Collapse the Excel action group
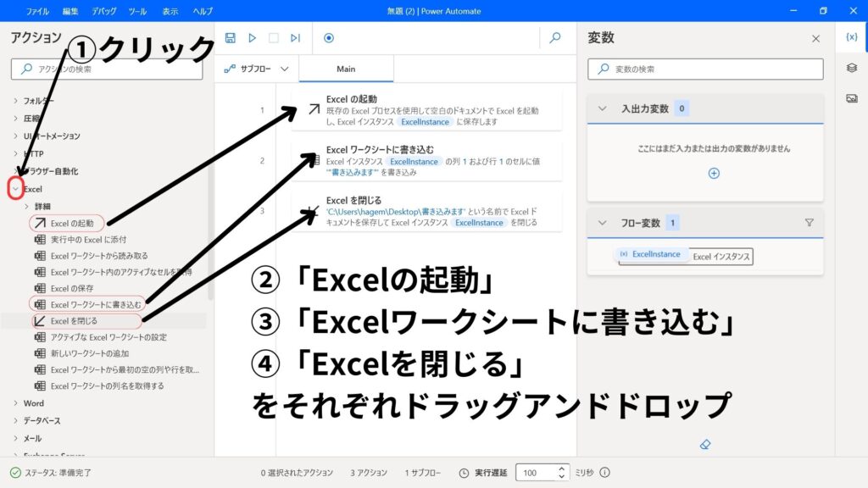868x488 pixels. 15,189
